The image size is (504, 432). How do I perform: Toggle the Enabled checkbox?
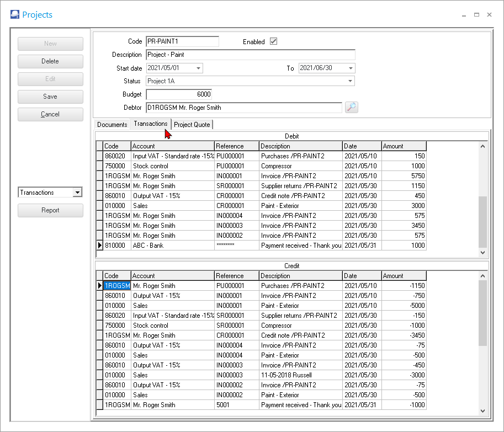click(273, 41)
